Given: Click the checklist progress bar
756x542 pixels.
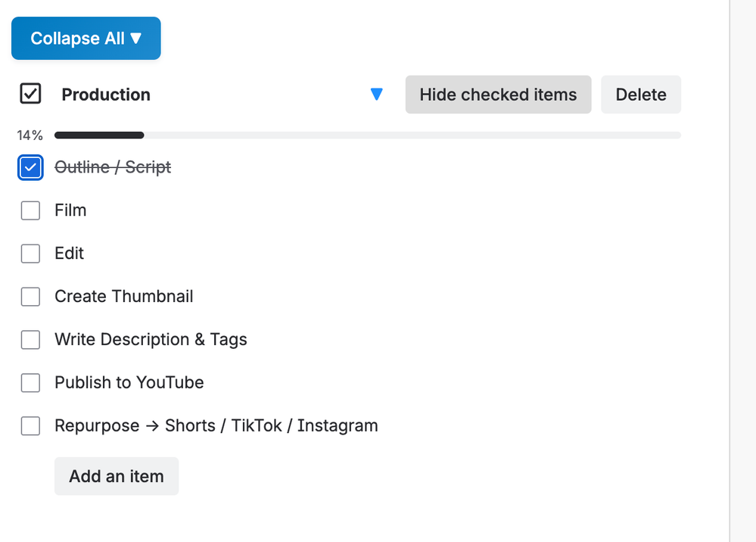Looking at the screenshot, I should point(367,135).
